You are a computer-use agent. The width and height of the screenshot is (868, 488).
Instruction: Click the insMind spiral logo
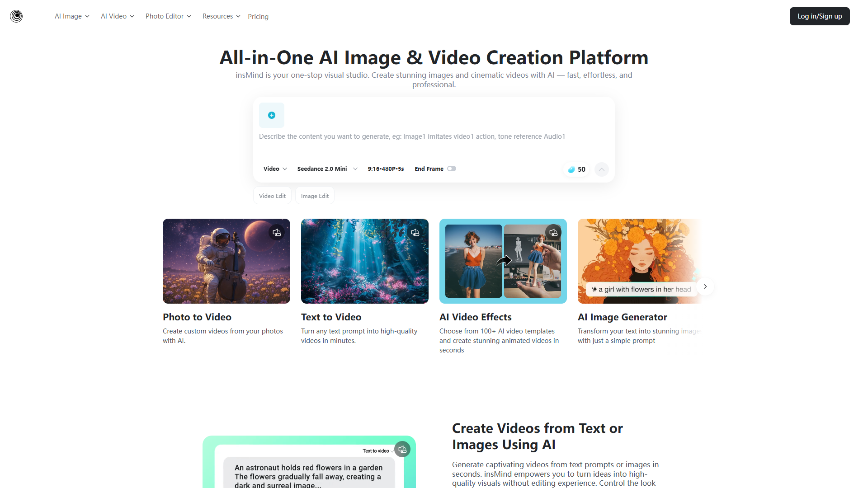click(16, 16)
